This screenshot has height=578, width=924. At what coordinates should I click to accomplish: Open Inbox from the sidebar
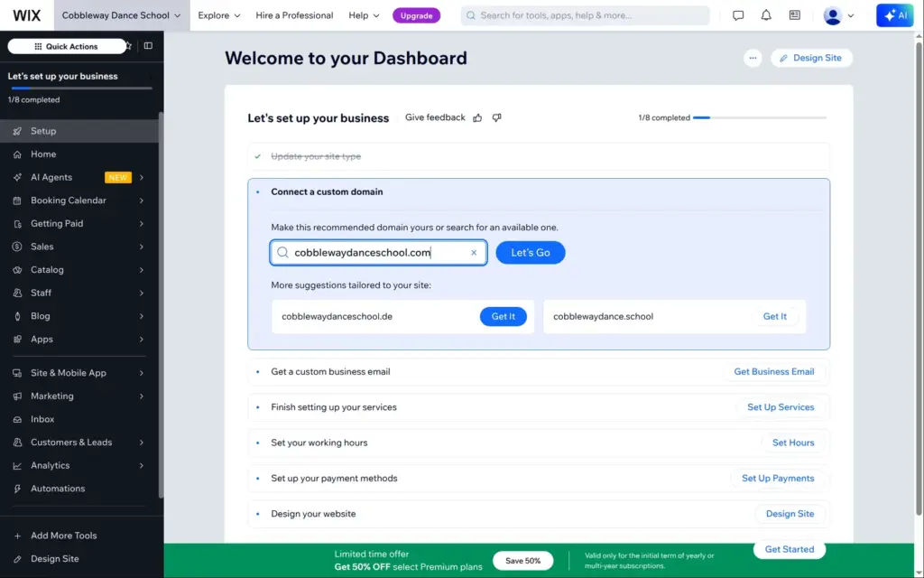pyautogui.click(x=79, y=419)
